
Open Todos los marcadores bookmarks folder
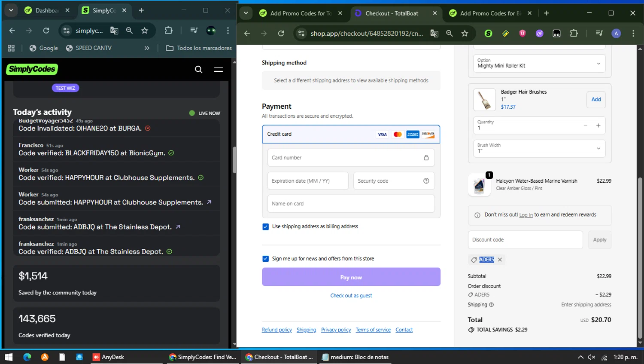(x=199, y=48)
